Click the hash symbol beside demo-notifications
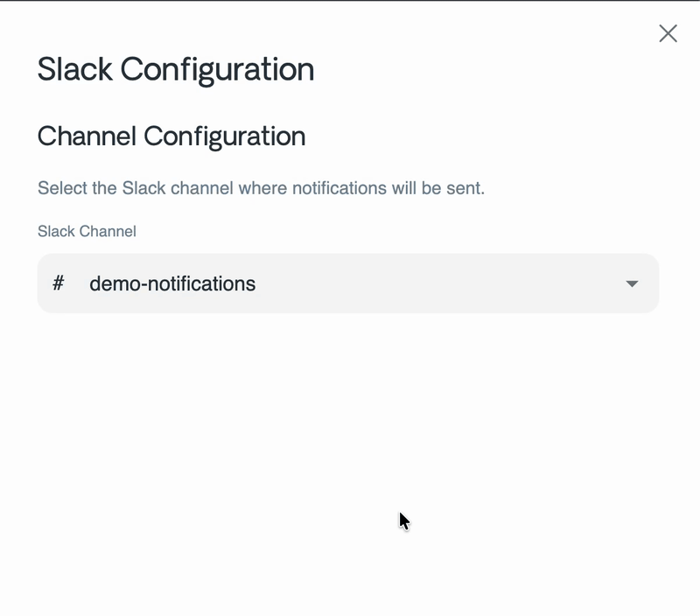The height and width of the screenshot is (616, 700). point(59,283)
